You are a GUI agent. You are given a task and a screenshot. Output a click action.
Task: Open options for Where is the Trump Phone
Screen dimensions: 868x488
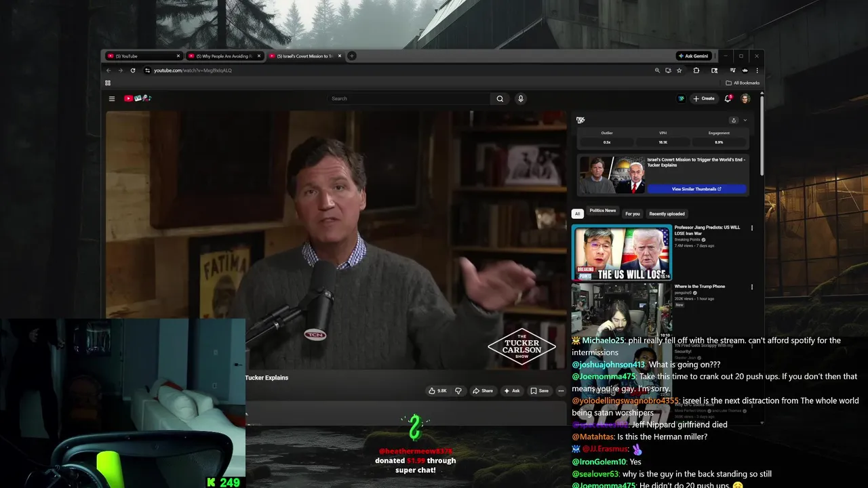click(751, 287)
